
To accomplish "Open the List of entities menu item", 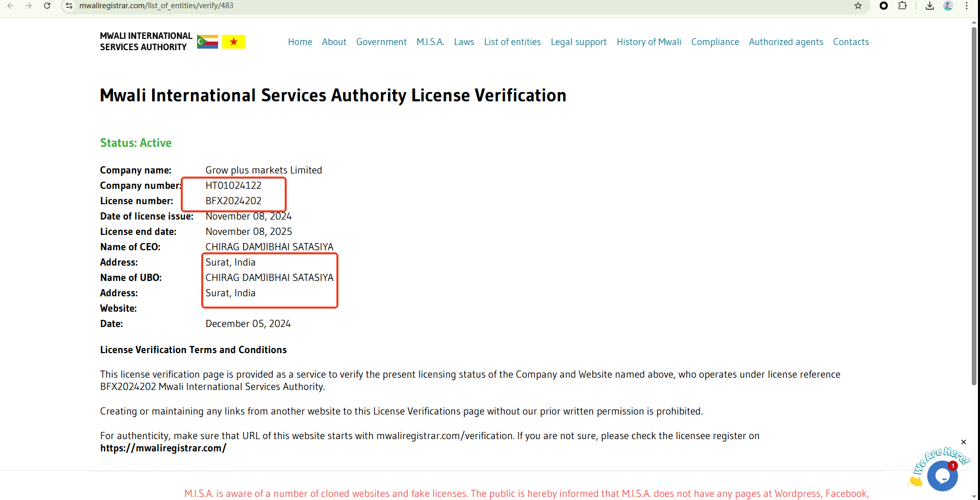I will pyautogui.click(x=512, y=42).
